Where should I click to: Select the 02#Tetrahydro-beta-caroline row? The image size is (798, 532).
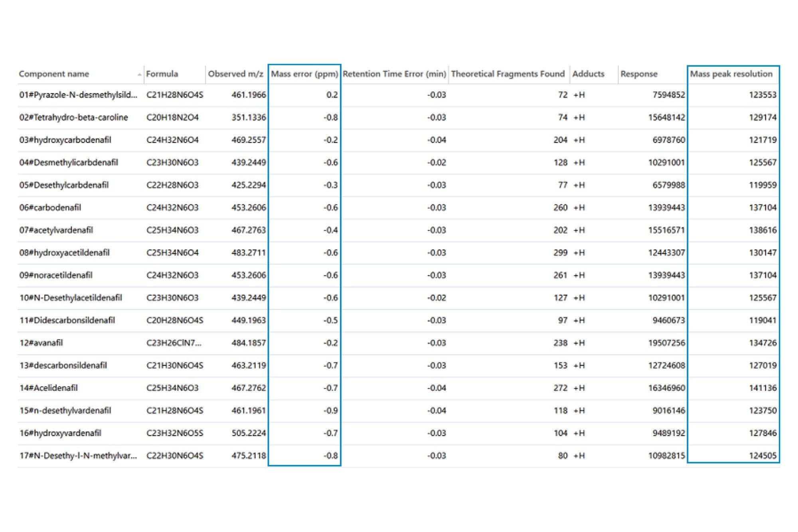pos(74,117)
